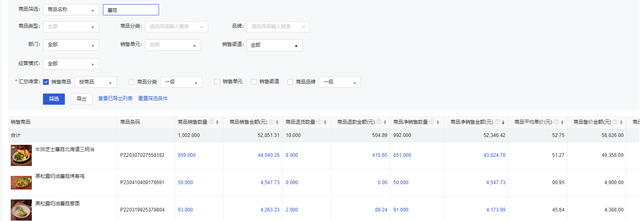This screenshot has width=644, height=221.
Task: Open the 商品名称 filter dropdown
Action: pyautogui.click(x=71, y=10)
